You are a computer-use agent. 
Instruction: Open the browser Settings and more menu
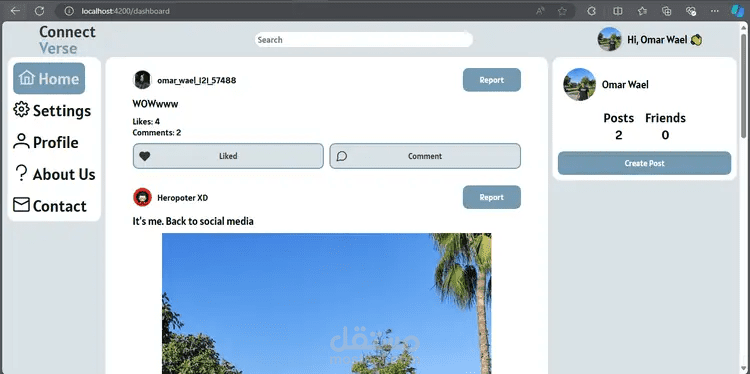715,11
